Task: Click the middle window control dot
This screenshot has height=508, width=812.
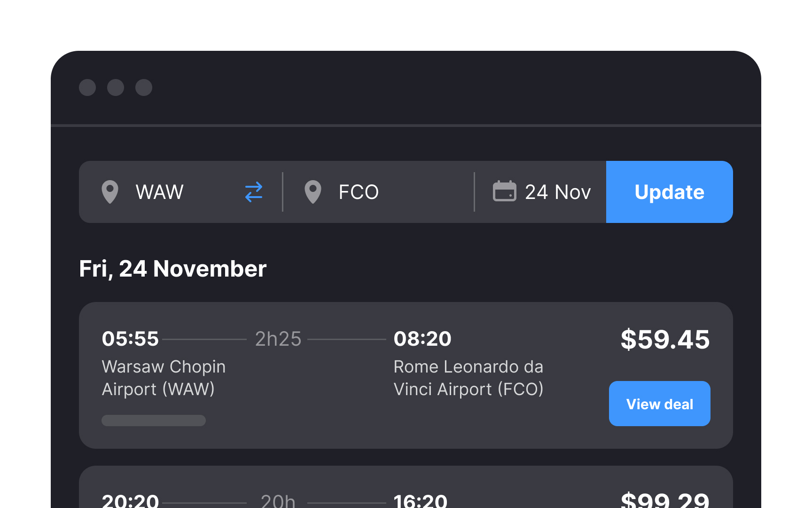Action: (x=116, y=87)
